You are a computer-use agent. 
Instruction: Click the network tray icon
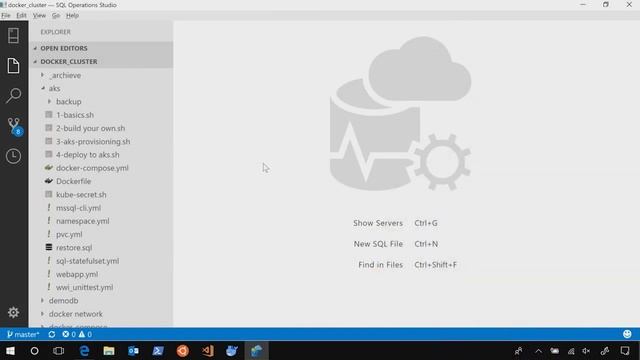571,351
